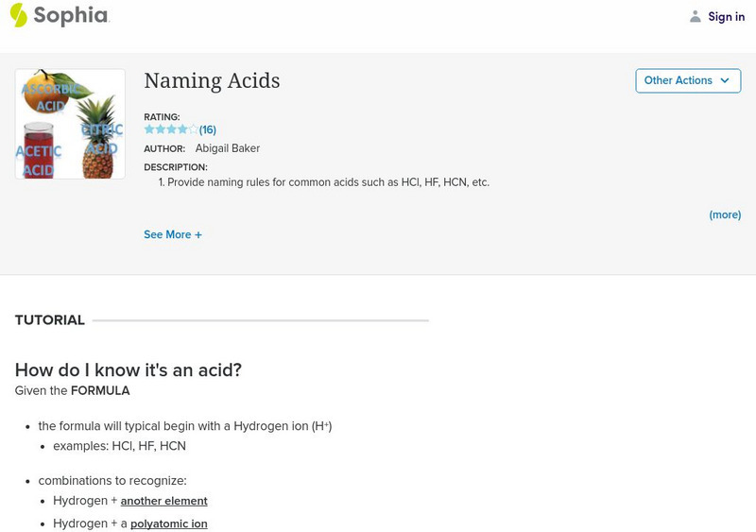
Task: Expand description with the (more) link
Action: pyautogui.click(x=725, y=215)
